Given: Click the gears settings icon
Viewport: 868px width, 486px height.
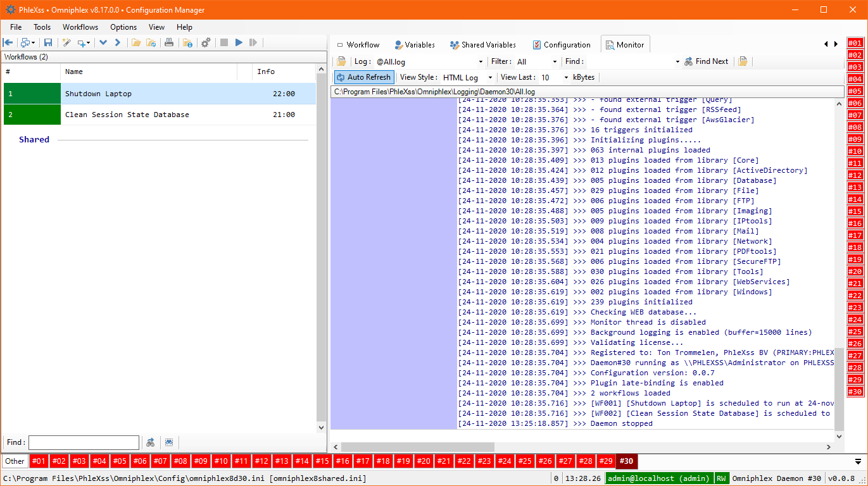Looking at the screenshot, I should coord(206,42).
